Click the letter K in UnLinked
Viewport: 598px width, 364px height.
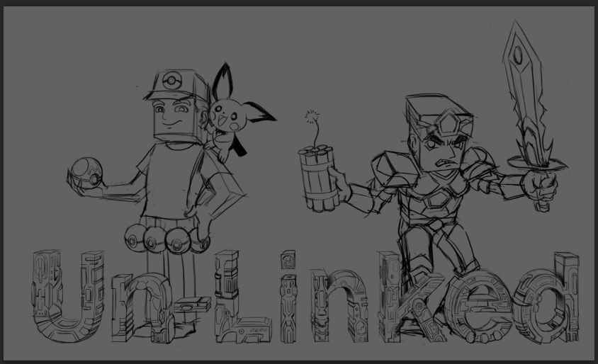tap(412, 296)
